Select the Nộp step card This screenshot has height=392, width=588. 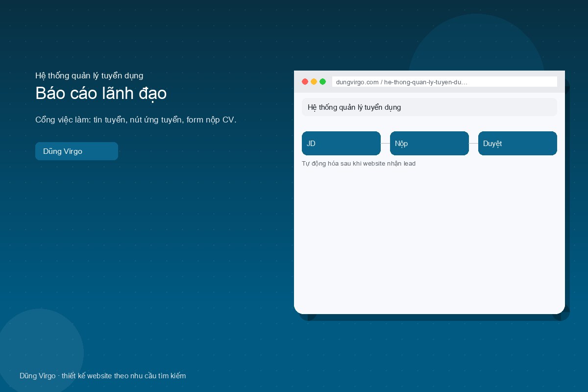click(x=429, y=144)
